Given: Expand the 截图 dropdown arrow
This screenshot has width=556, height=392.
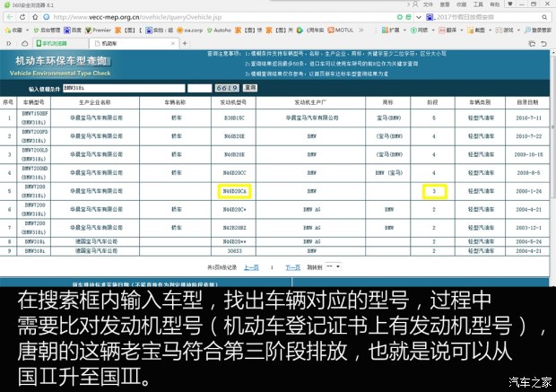Looking at the screenshot, I should pyautogui.click(x=490, y=30).
